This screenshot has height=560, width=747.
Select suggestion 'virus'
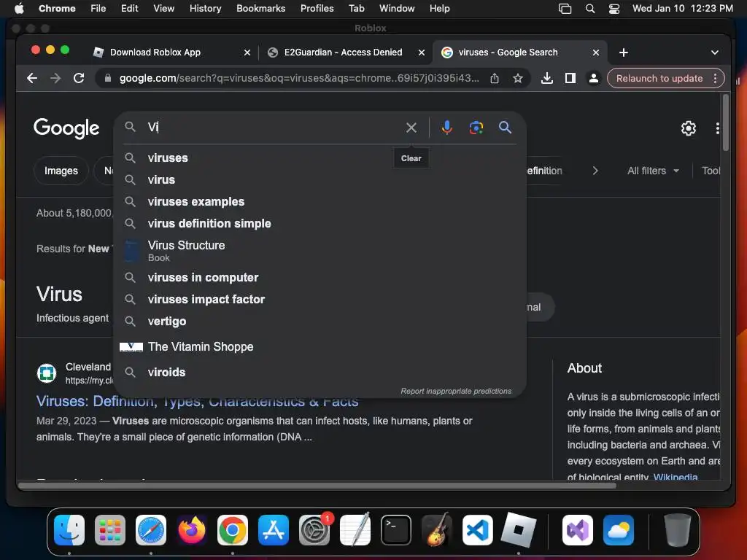click(x=320, y=179)
